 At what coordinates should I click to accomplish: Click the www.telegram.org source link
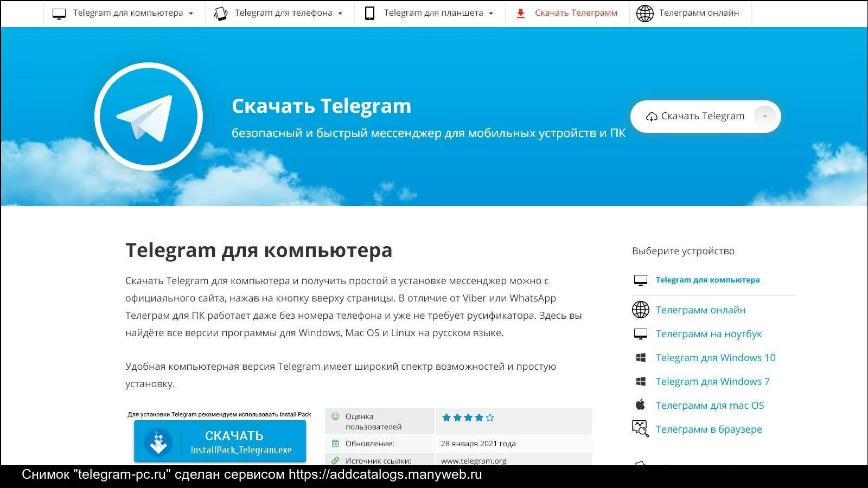(x=474, y=461)
